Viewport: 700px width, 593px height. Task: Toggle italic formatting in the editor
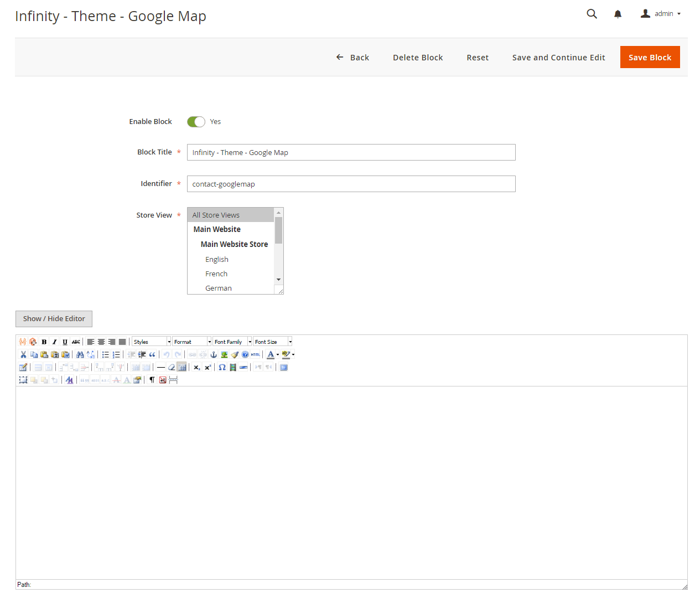click(x=55, y=342)
